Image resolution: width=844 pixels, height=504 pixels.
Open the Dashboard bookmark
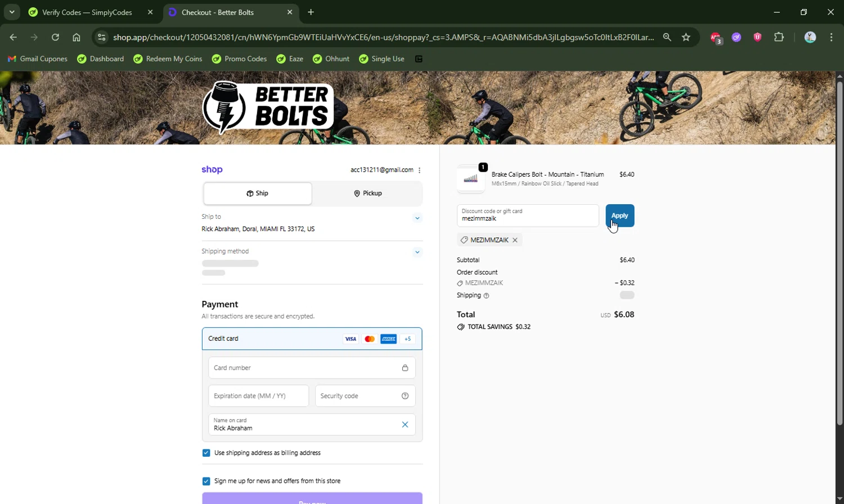pos(101,59)
